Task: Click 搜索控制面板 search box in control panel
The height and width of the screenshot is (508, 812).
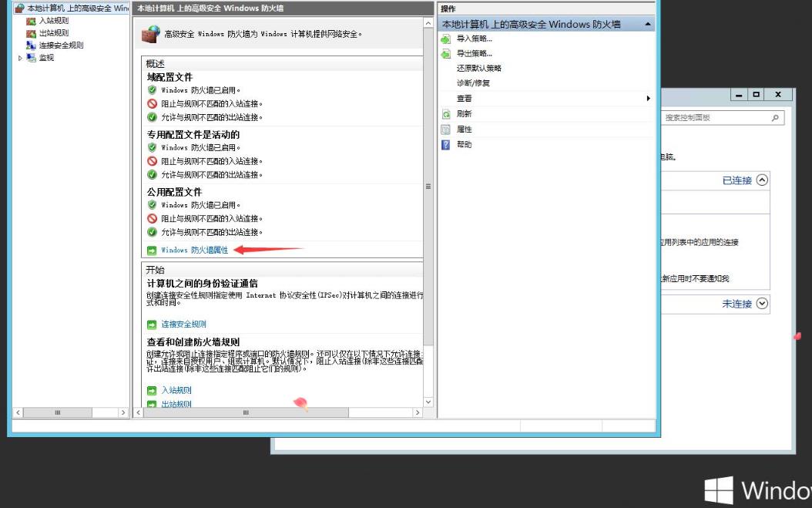Action: point(722,118)
